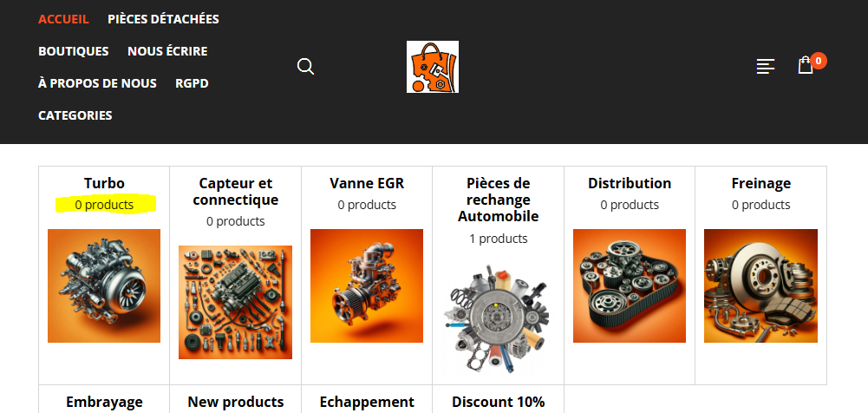Open the Embrayage category link
This screenshot has height=413, width=868.
coord(104,402)
